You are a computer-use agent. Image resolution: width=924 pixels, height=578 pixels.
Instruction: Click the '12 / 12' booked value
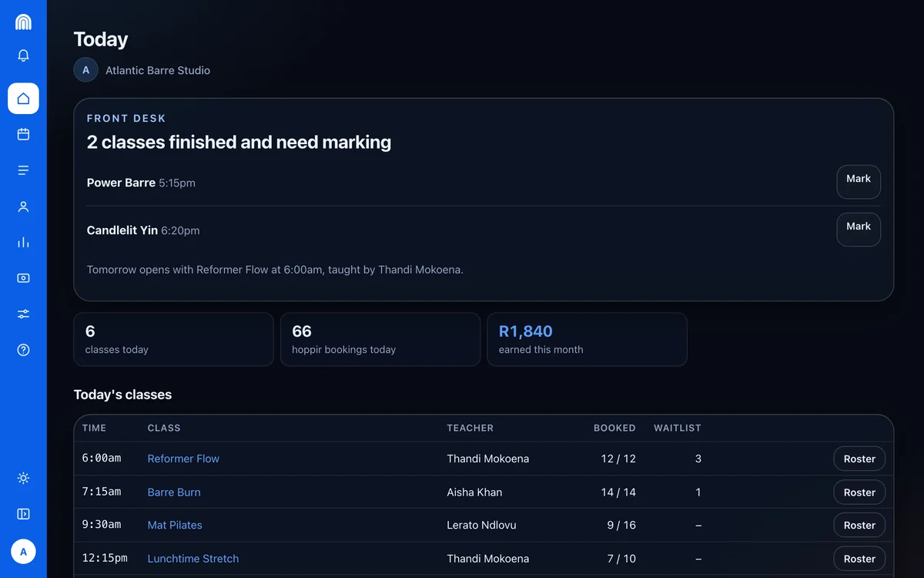click(618, 459)
